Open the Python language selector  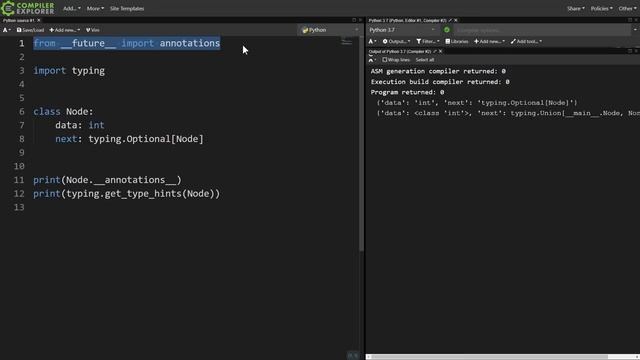pos(330,30)
